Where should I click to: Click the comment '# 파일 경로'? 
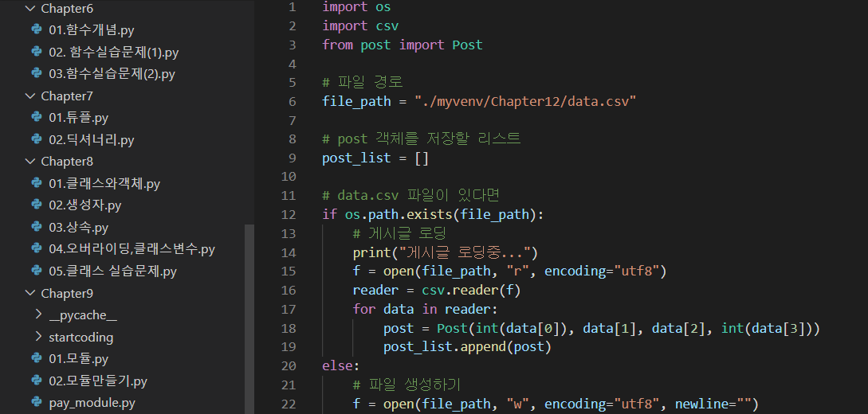pyautogui.click(x=362, y=83)
